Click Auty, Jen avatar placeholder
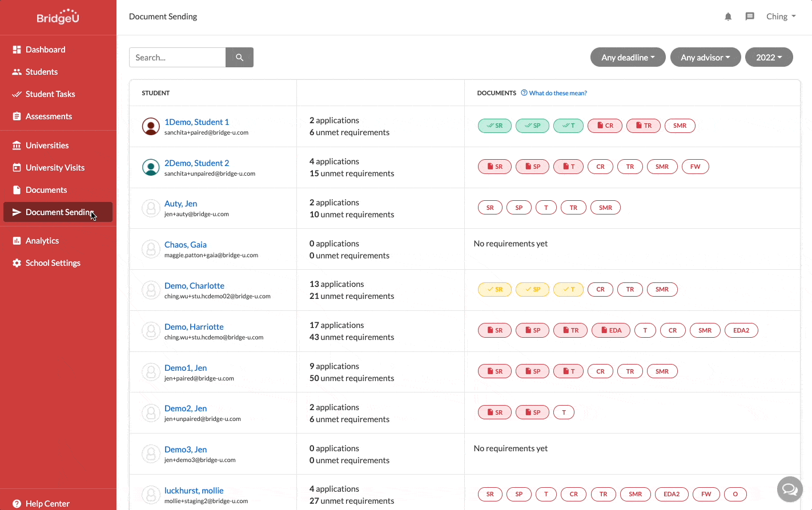This screenshot has height=510, width=812. [151, 208]
